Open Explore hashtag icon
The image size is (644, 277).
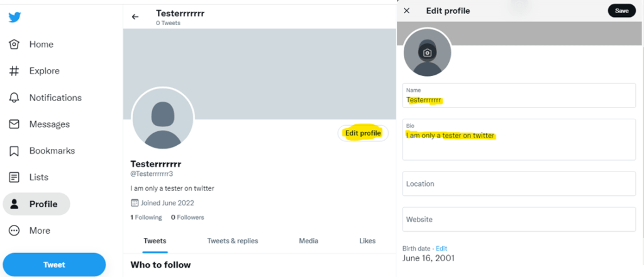pos(14,71)
